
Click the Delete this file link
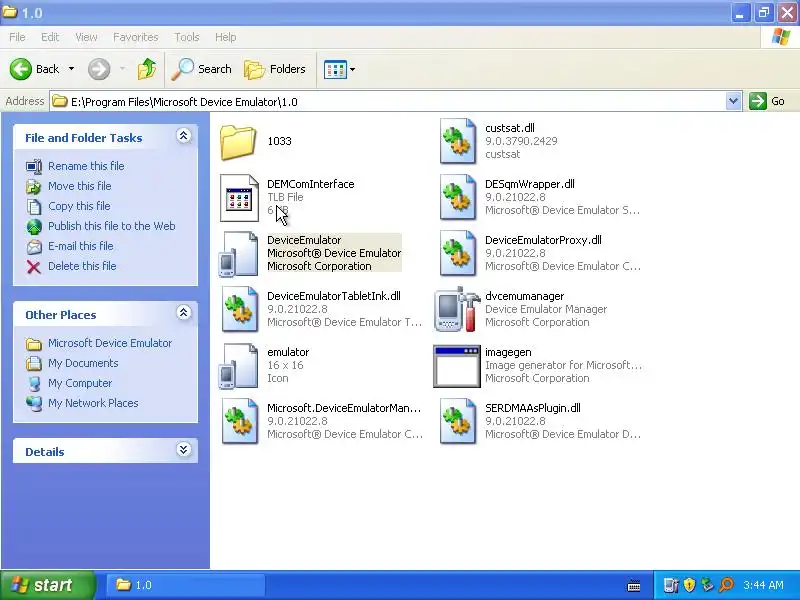point(82,266)
